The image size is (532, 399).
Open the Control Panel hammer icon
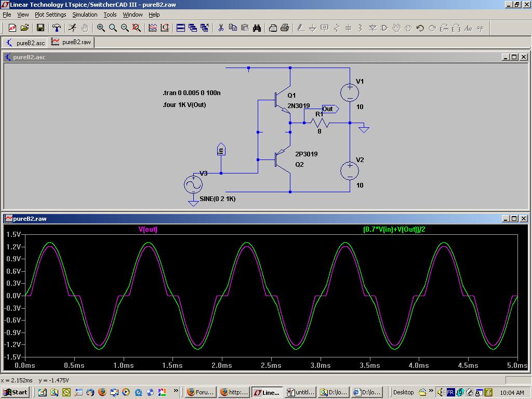(x=57, y=28)
